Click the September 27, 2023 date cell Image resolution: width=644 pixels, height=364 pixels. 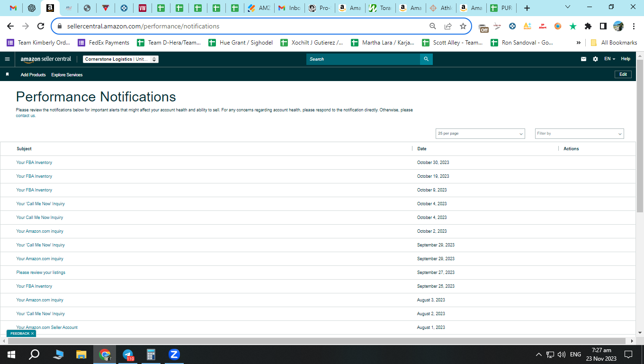[436, 273]
